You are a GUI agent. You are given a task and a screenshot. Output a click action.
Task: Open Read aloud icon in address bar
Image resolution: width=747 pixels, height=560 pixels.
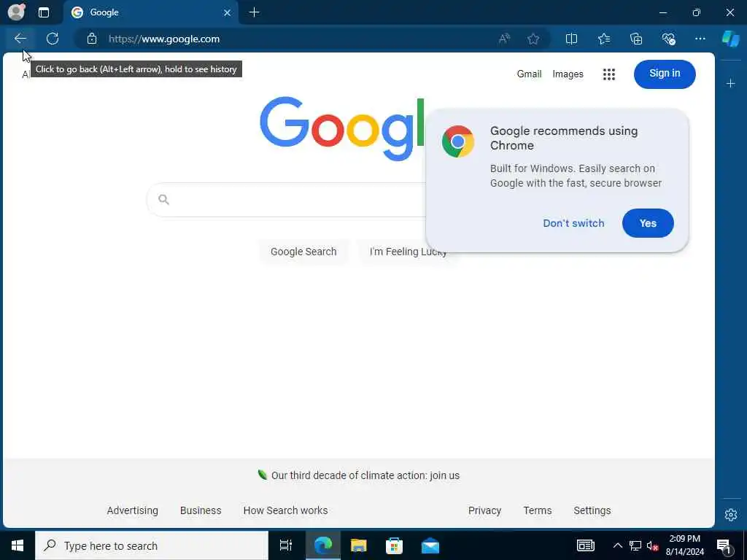click(504, 39)
